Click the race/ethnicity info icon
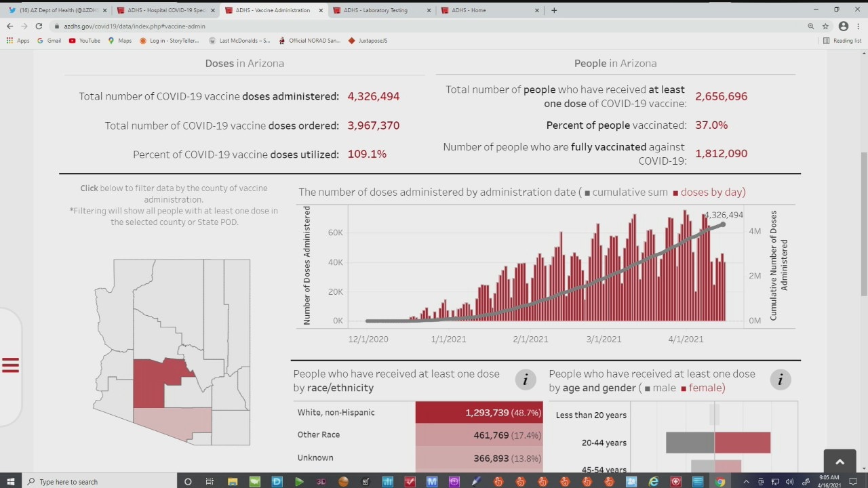Screen dimensions: 868x488 pos(525,380)
